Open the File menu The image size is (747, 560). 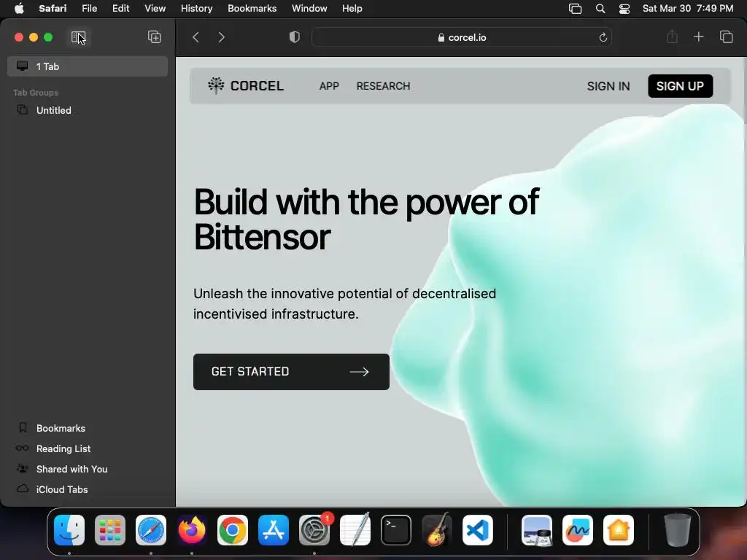click(x=90, y=9)
